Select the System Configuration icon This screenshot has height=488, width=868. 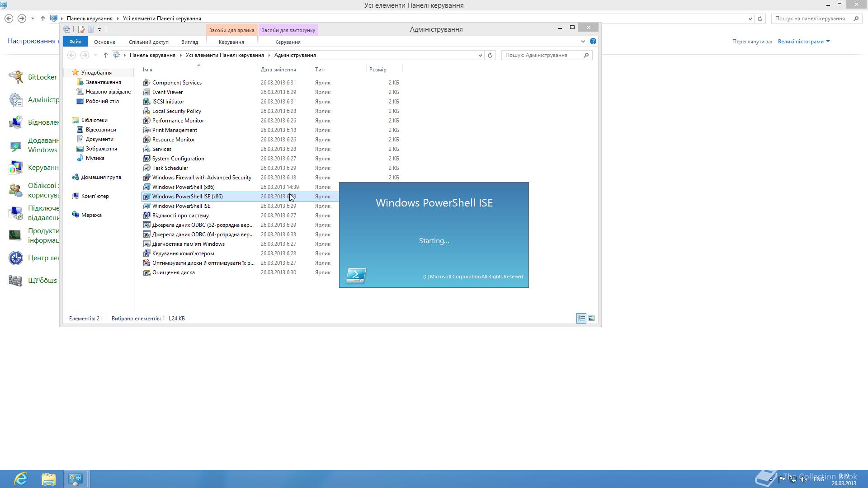(x=146, y=159)
